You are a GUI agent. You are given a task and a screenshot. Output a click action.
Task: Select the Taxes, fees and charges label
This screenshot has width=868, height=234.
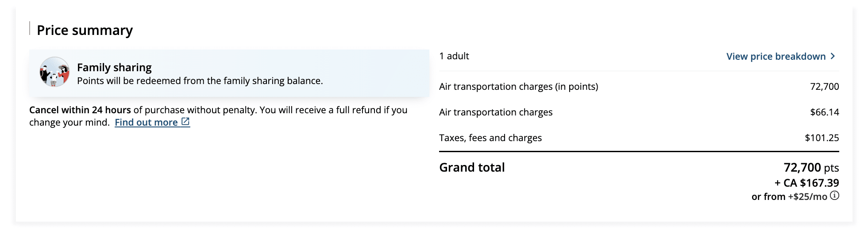[x=490, y=138]
